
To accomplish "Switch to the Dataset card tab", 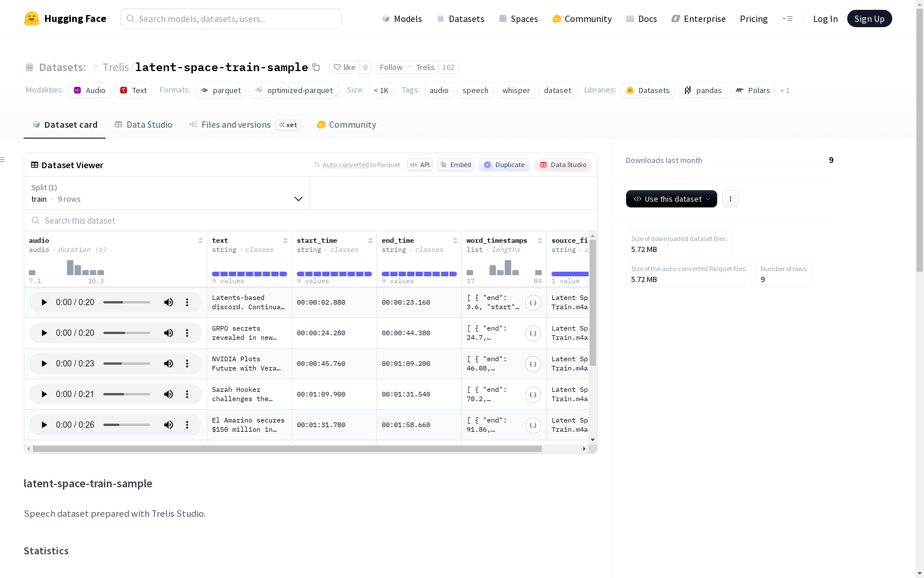I will coord(65,125).
